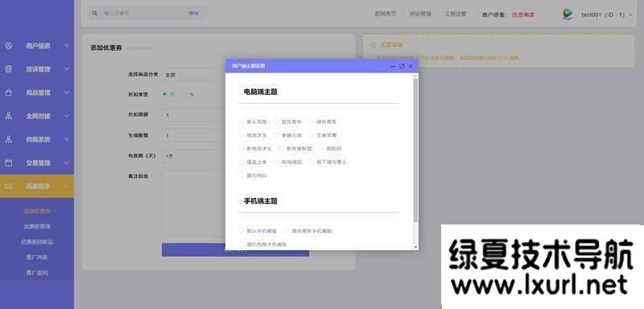Select the 简约纯白 theme radio

coord(242,175)
